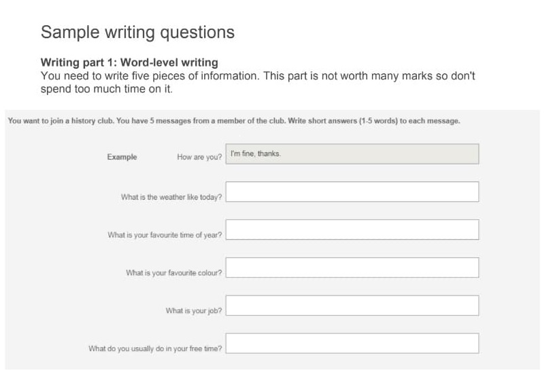
Task: Click the answer field for your job
Action: (352, 305)
